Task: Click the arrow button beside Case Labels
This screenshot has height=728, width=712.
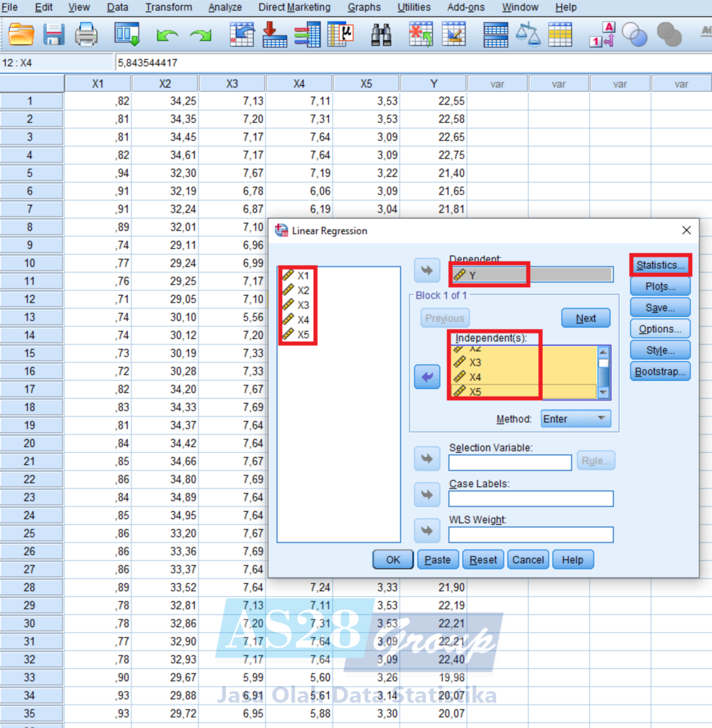Action: point(427,495)
